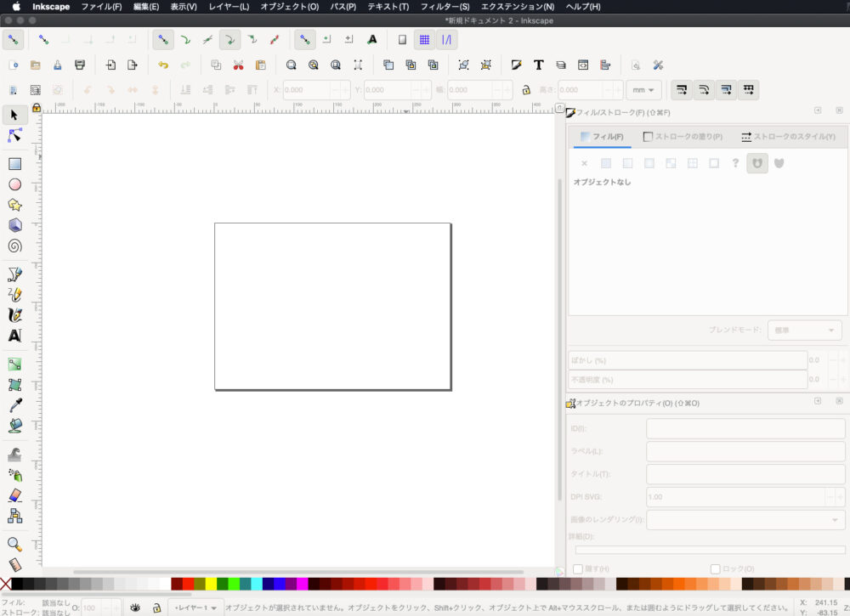Click the no-paint X button in Fill
850x616 pixels.
(x=584, y=163)
